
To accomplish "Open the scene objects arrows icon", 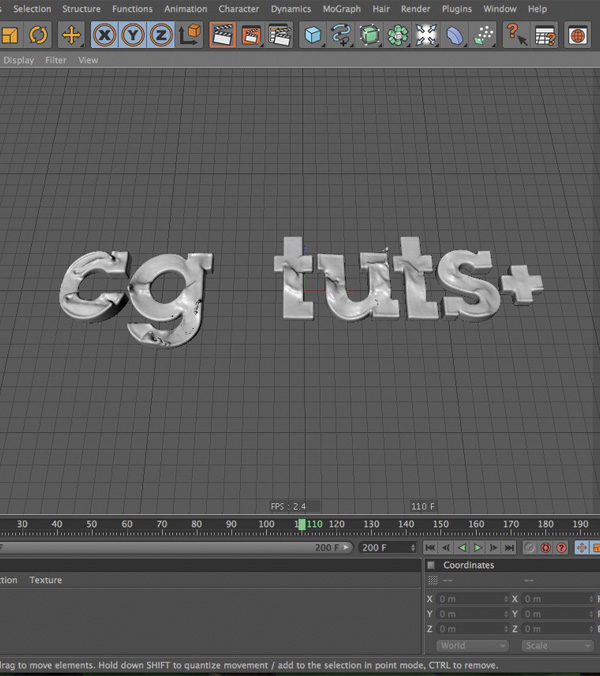I will click(x=426, y=35).
